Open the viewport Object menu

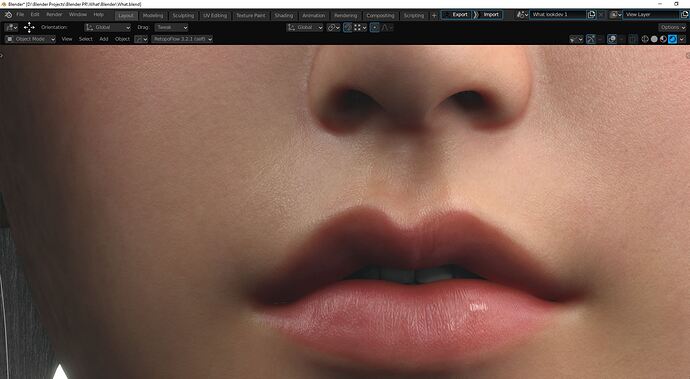click(122, 39)
